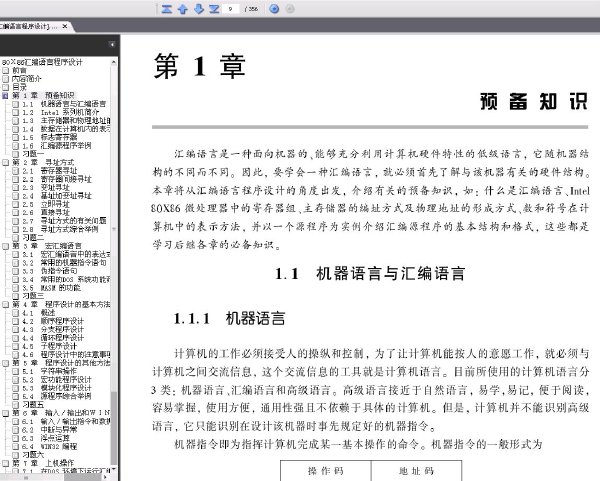600x481 pixels.
Task: Click the bookmark panel horizontal scroll-right arrow
Action: tap(107, 478)
